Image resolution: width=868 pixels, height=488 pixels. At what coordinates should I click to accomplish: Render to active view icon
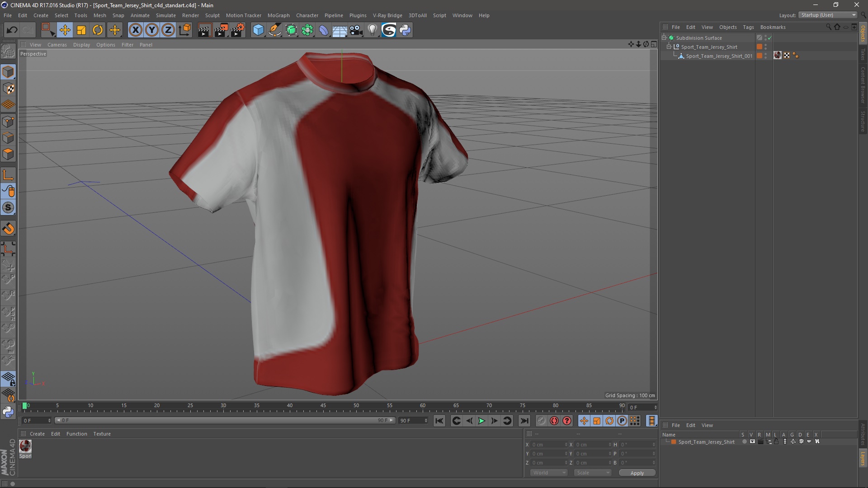204,30
